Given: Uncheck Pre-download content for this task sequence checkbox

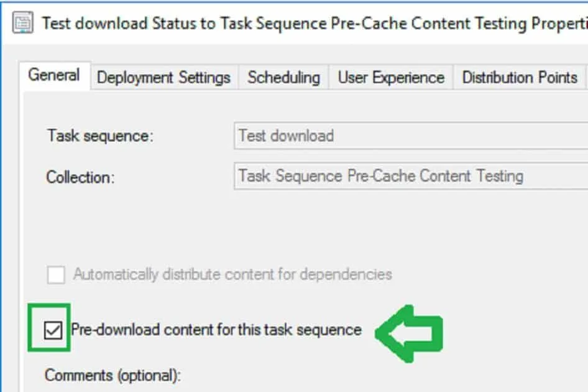Looking at the screenshot, I should click(x=53, y=330).
